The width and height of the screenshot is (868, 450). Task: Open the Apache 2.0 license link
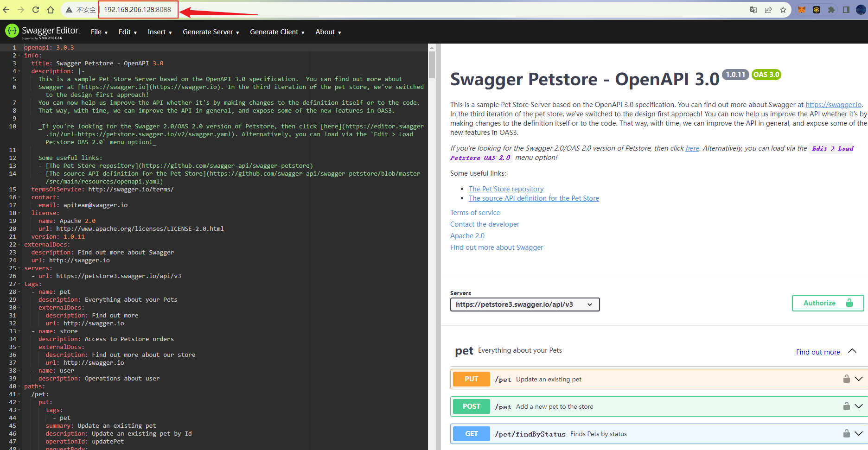[x=467, y=236]
